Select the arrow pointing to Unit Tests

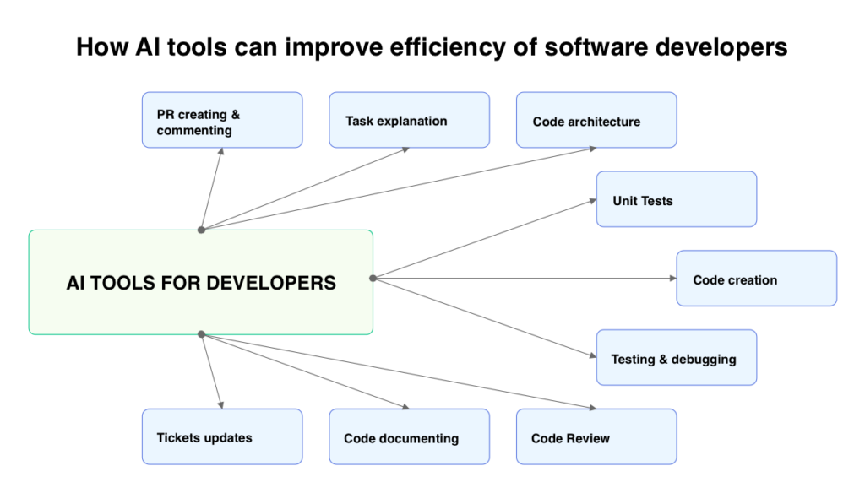(486, 238)
